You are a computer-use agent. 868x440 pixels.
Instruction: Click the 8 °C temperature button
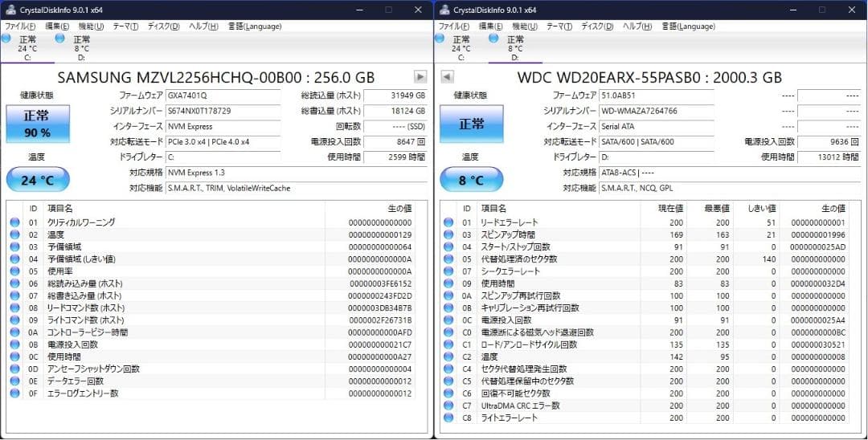472,180
